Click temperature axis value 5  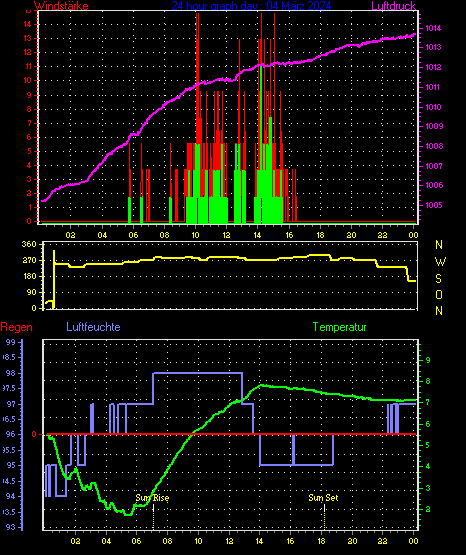coord(428,445)
